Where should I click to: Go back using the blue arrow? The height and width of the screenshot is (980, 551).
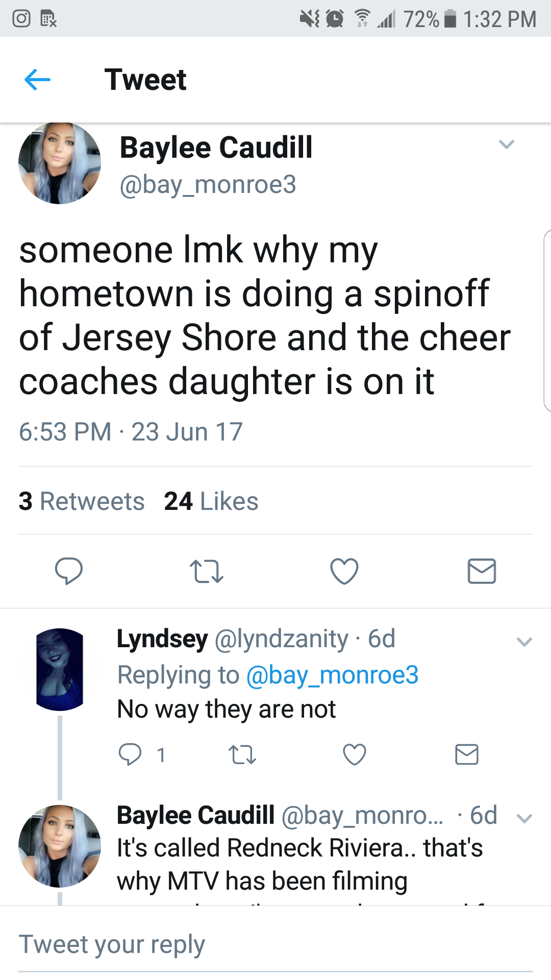click(x=37, y=80)
